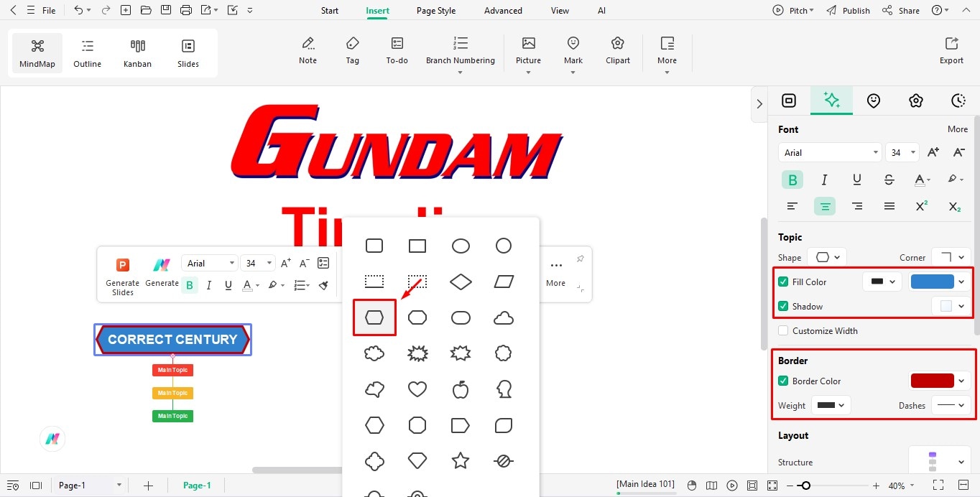The height and width of the screenshot is (497, 980).
Task: Add a new page with plus button
Action: (x=148, y=486)
